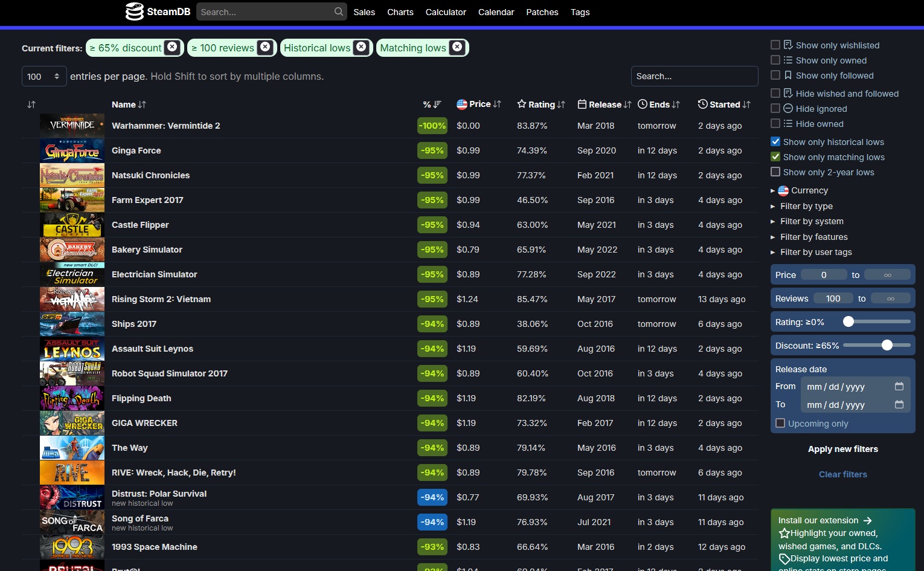Enable Show only 2-year lows
The height and width of the screenshot is (571, 924).
[775, 172]
